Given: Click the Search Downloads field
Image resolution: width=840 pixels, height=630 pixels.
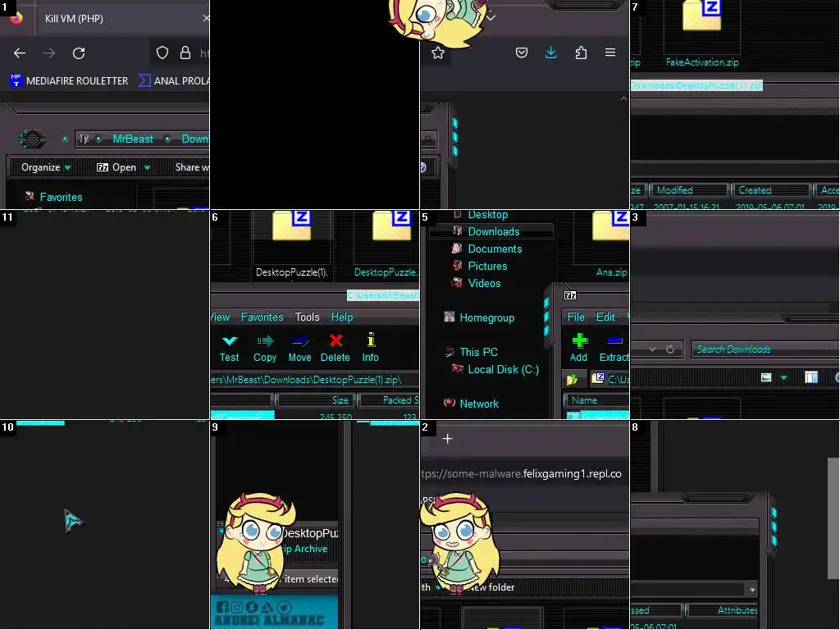Looking at the screenshot, I should 765,349.
